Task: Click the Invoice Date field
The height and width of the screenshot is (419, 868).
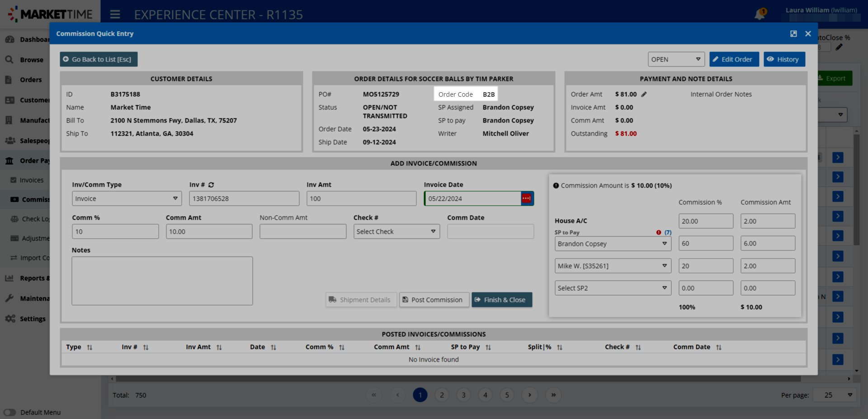Action: tap(472, 198)
